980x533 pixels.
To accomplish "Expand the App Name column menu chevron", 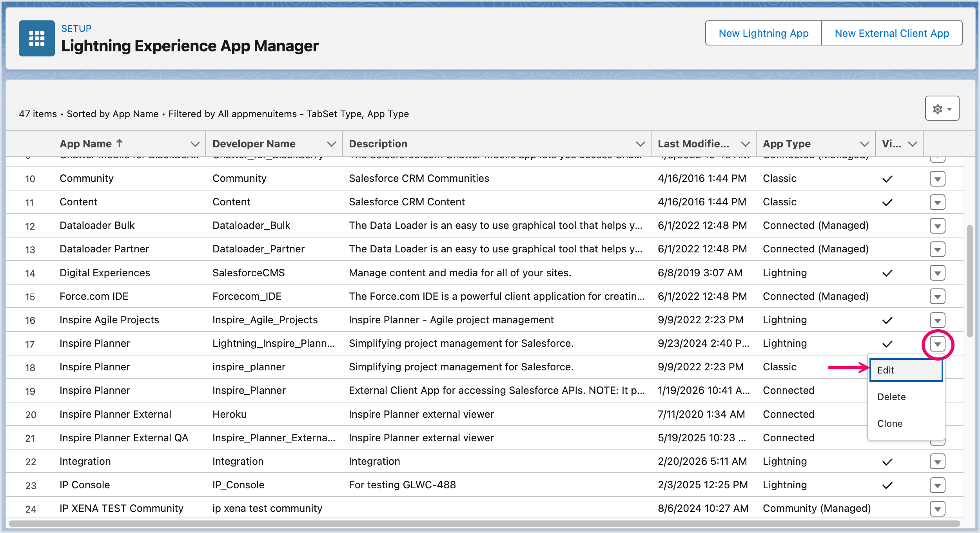I will [x=195, y=144].
